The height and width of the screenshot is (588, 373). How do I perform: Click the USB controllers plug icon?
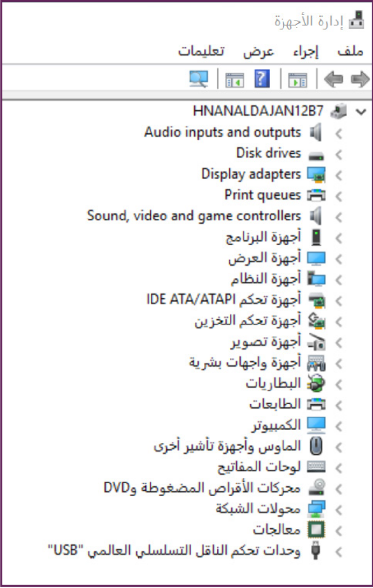[316, 551]
